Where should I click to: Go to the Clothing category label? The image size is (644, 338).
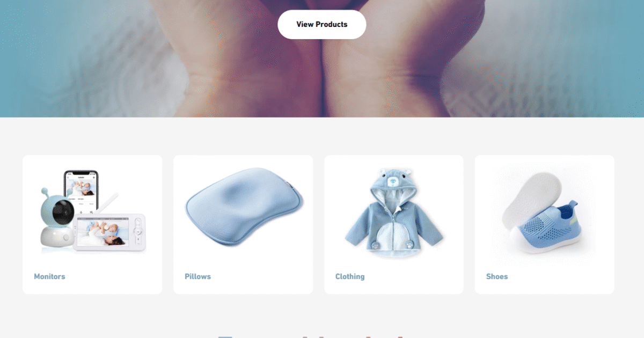click(x=350, y=276)
